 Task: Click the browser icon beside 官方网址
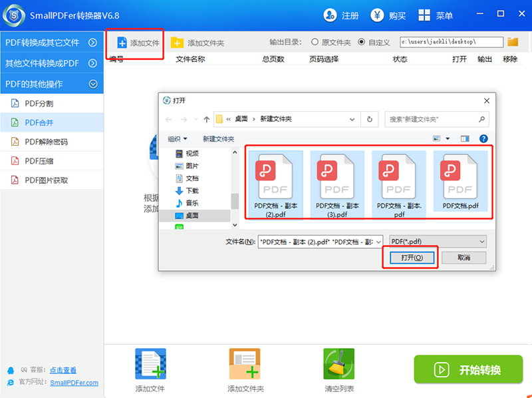coord(11,383)
